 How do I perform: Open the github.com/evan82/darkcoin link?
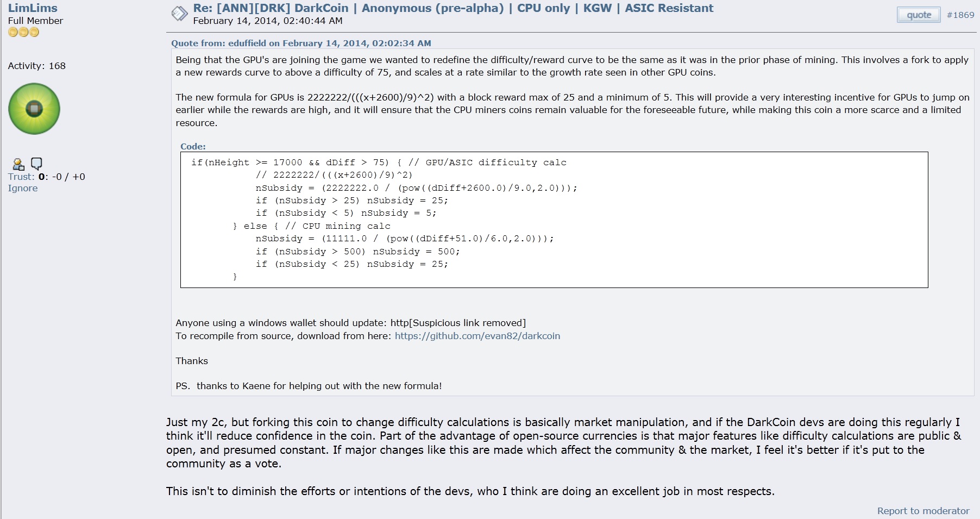[478, 336]
